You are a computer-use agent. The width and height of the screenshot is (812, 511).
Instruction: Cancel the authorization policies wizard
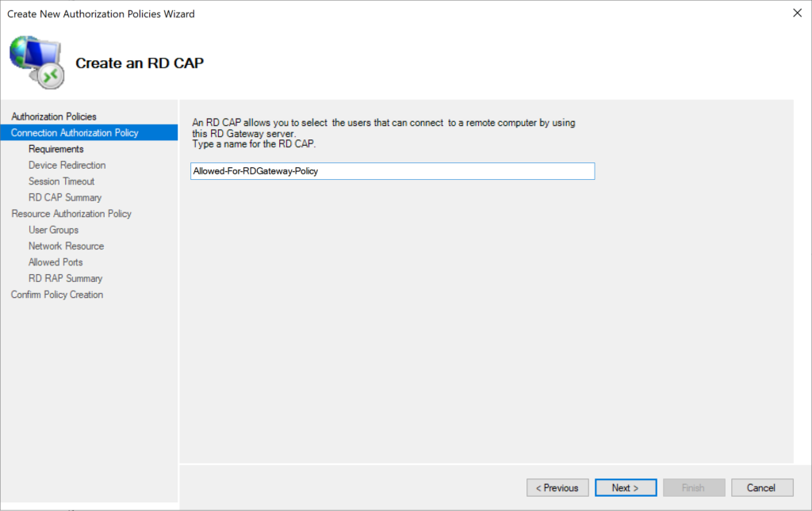click(762, 487)
